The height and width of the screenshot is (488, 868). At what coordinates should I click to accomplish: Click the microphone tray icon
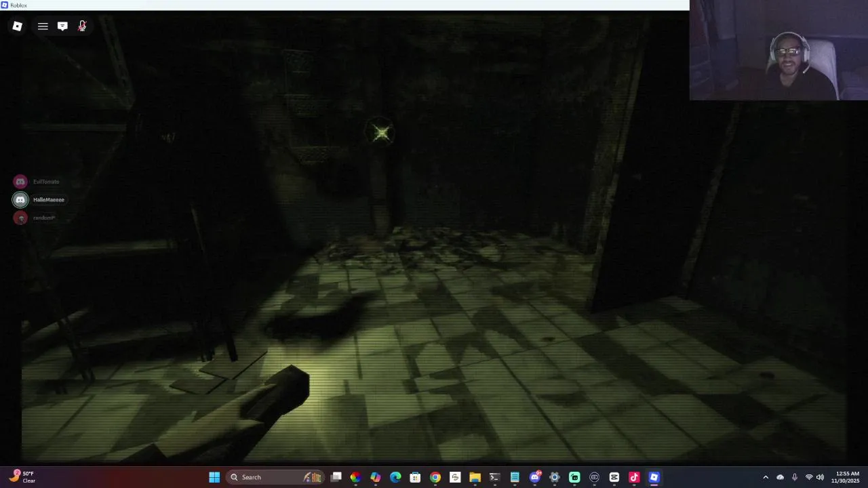[x=794, y=477]
